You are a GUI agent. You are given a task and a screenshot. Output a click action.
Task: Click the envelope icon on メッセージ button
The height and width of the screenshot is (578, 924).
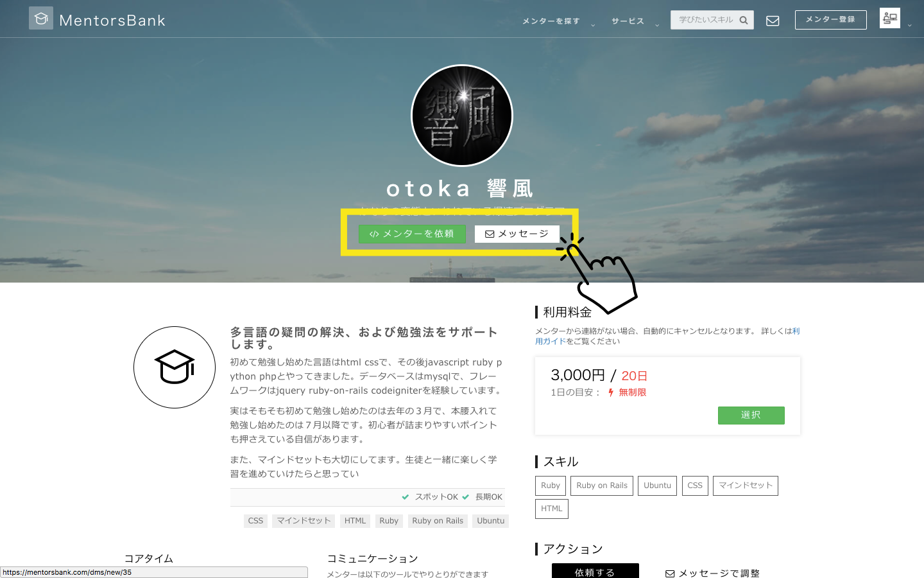click(488, 234)
